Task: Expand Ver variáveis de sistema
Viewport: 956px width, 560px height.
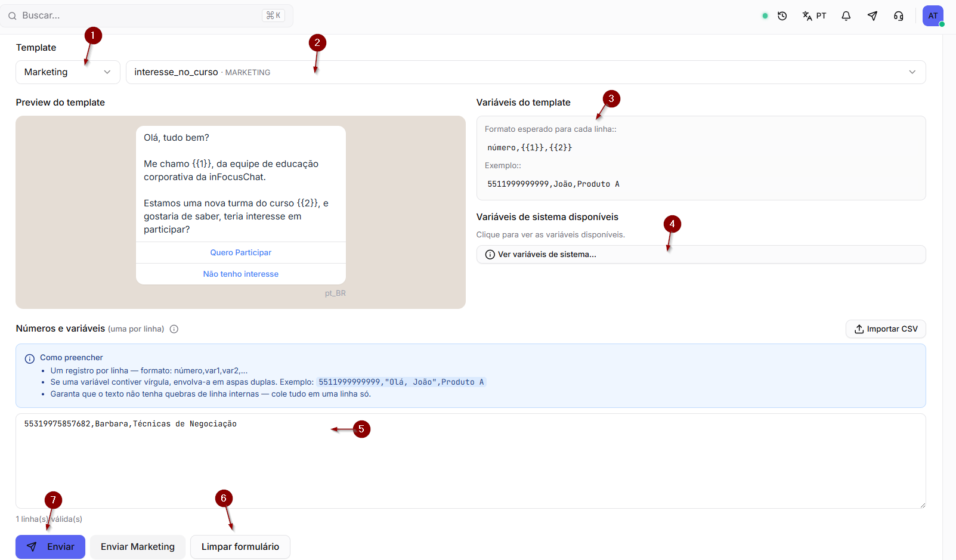Action: click(x=701, y=255)
